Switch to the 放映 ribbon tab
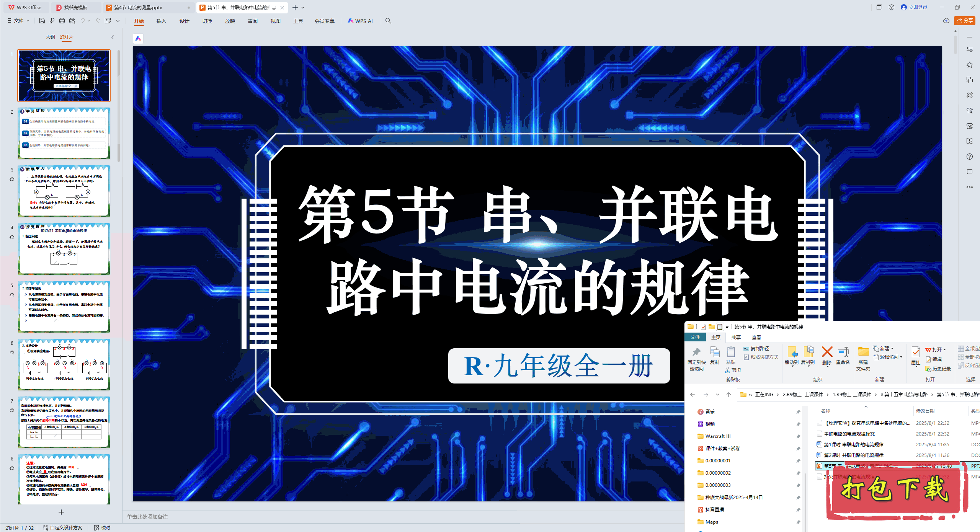Screen dimensions: 980x532 (230, 21)
